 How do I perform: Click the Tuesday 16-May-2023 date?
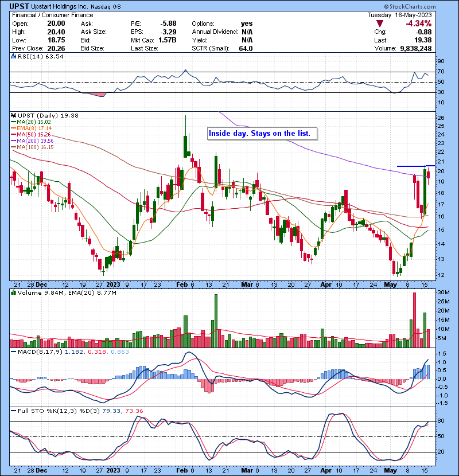(x=399, y=15)
